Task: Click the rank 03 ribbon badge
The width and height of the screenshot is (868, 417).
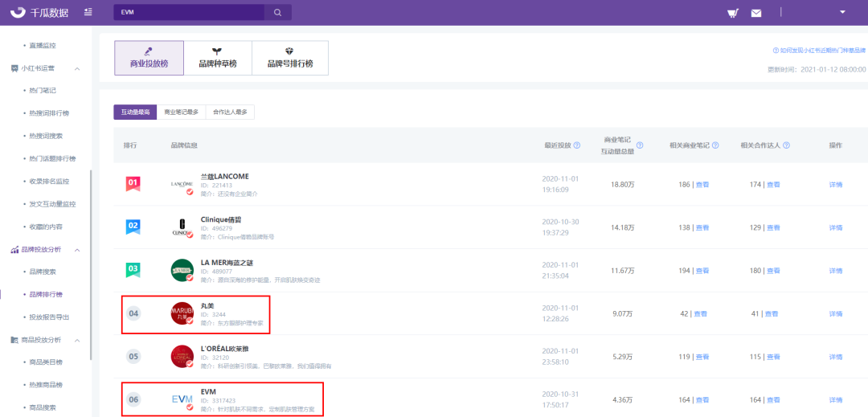Action: pos(133,270)
